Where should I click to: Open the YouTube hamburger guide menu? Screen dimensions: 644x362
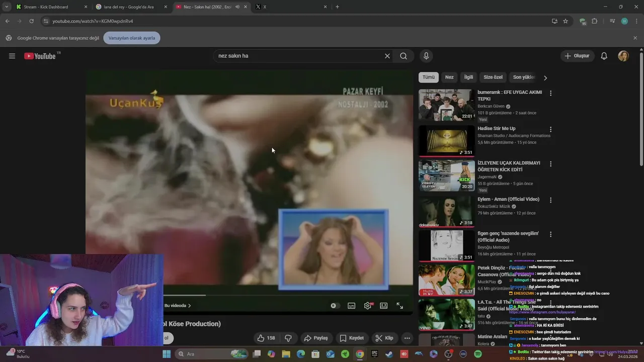(12, 56)
